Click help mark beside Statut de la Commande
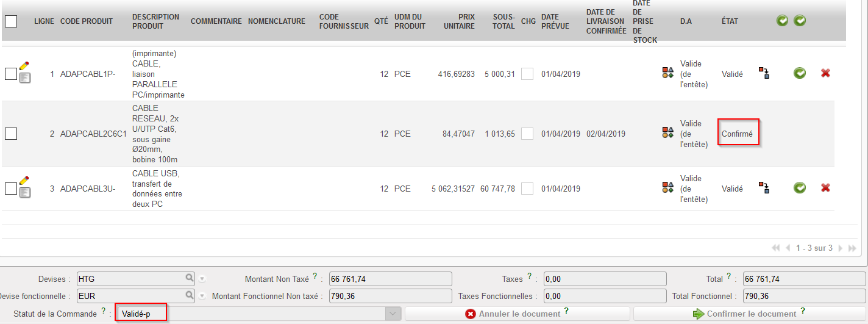This screenshot has width=868, height=324. click(x=104, y=311)
